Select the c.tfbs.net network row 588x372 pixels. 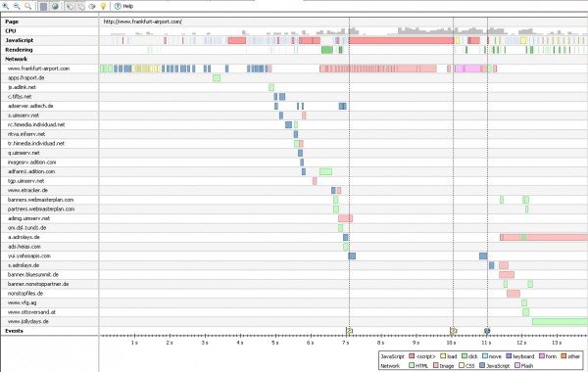click(20, 97)
